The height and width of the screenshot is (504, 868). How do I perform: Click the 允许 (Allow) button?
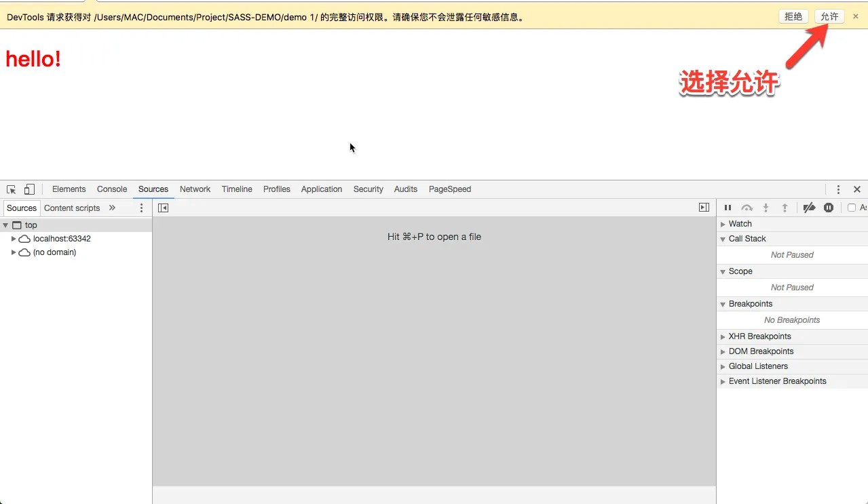(829, 17)
